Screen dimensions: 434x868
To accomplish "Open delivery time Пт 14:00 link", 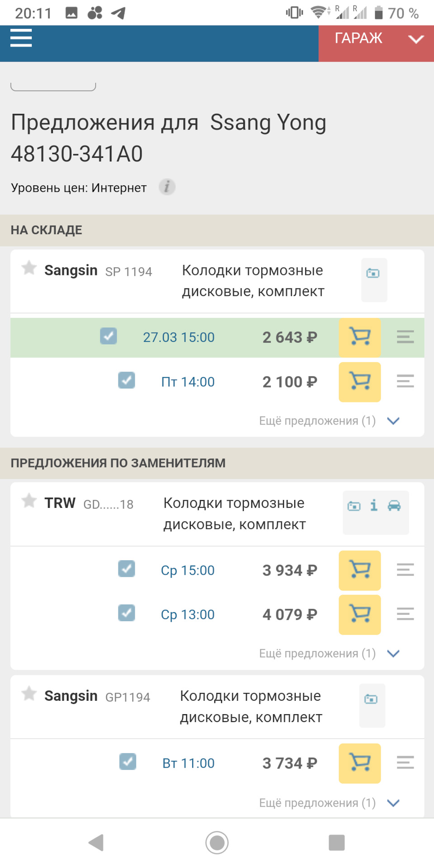I will pos(188,382).
